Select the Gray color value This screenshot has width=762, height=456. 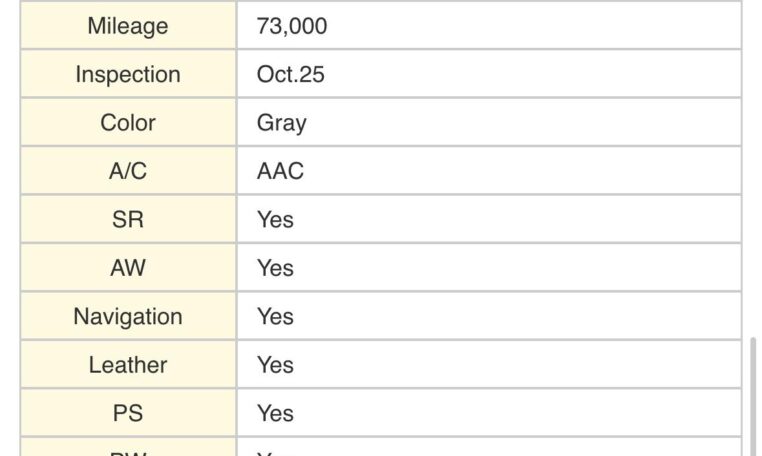pyautogui.click(x=282, y=123)
